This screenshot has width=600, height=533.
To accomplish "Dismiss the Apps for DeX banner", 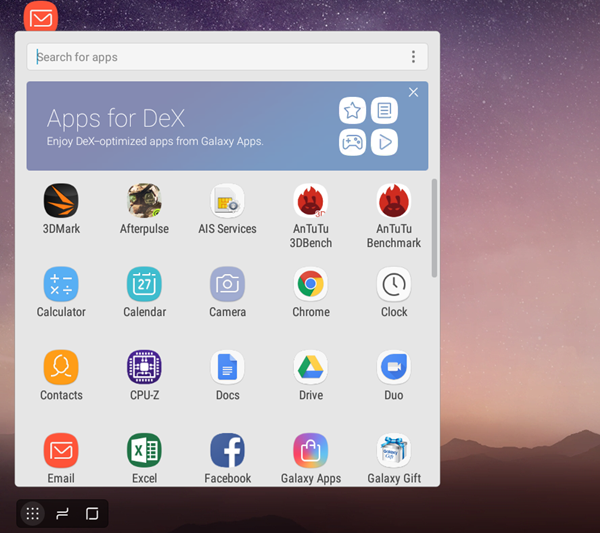I will click(x=413, y=92).
